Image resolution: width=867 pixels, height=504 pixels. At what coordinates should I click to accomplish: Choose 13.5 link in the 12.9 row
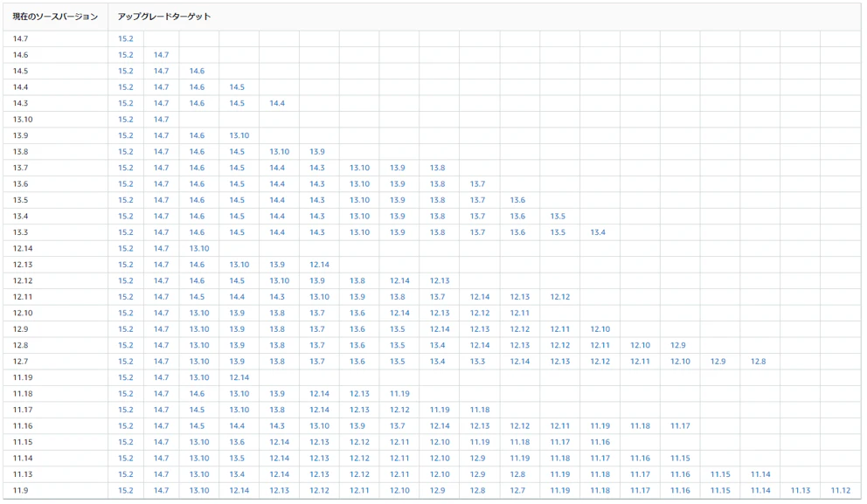398,328
